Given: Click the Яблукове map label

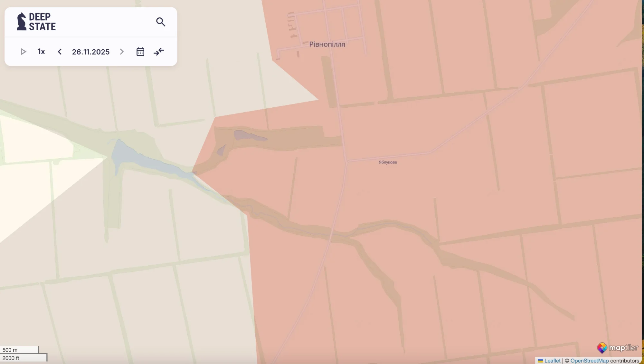Looking at the screenshot, I should point(388,162).
